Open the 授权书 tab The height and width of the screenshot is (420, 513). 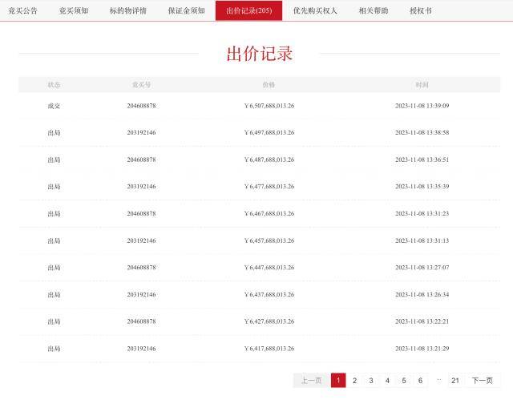point(420,11)
